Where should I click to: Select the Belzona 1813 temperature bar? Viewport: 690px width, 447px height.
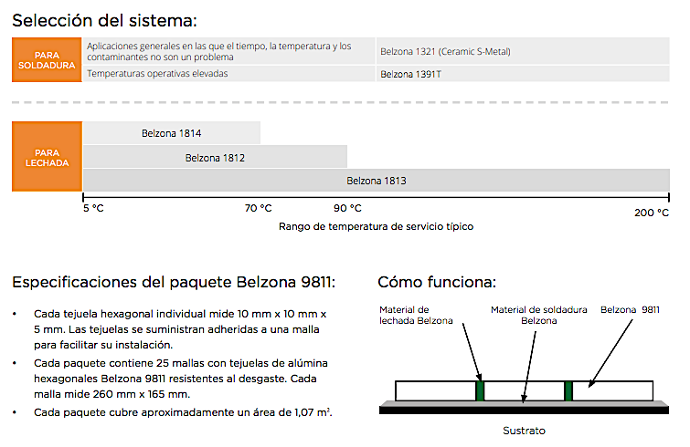376,181
